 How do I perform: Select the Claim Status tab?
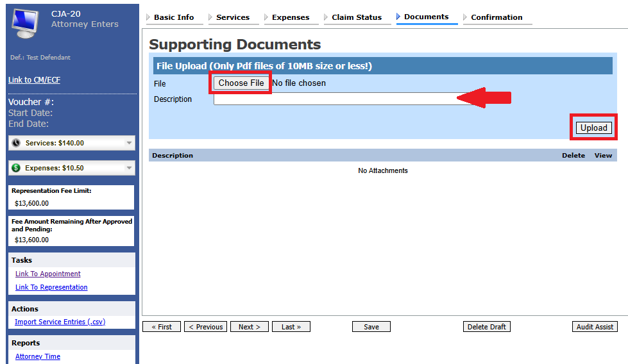point(356,17)
